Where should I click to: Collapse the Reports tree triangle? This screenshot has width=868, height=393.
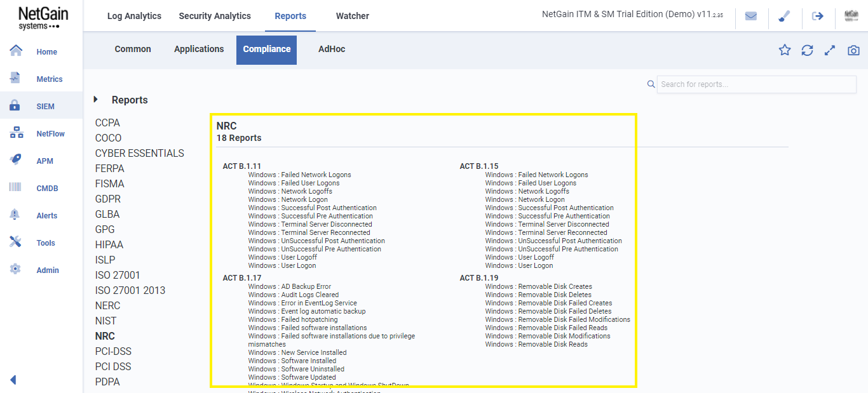click(x=96, y=100)
